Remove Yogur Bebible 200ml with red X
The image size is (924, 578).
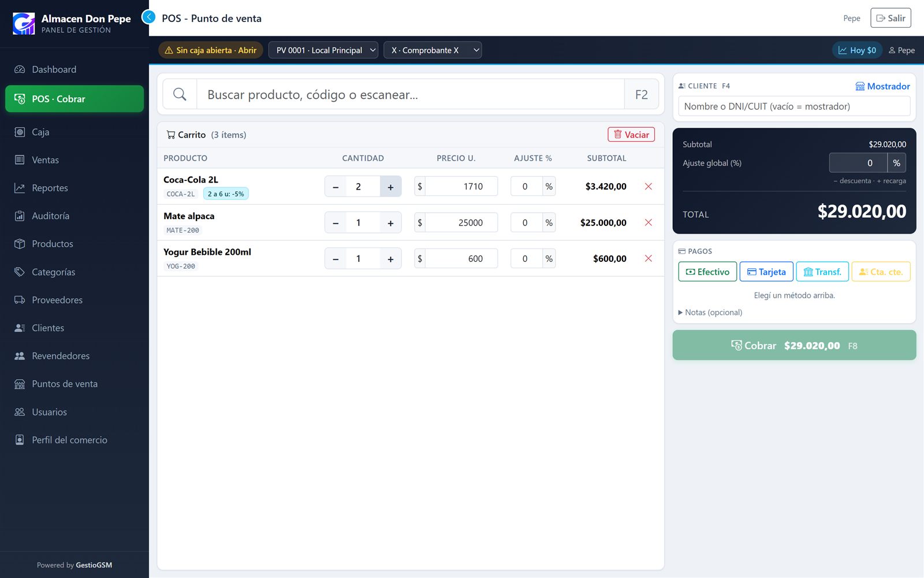coord(649,258)
